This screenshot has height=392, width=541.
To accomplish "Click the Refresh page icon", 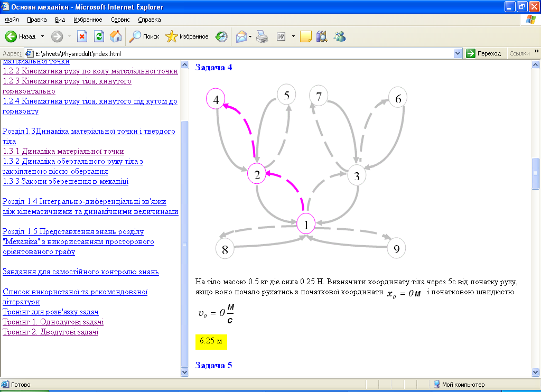I will [x=99, y=36].
